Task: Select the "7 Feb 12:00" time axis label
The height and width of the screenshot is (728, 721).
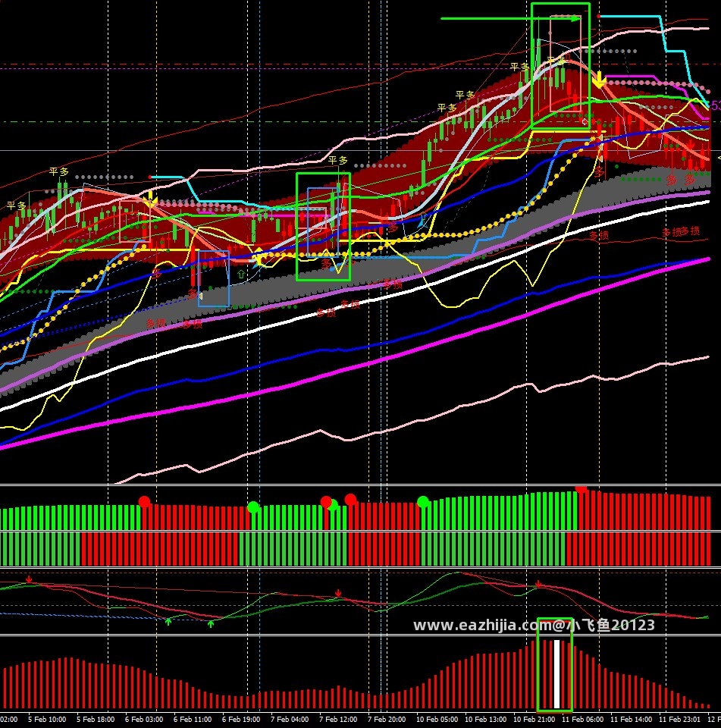Action: coord(338,719)
